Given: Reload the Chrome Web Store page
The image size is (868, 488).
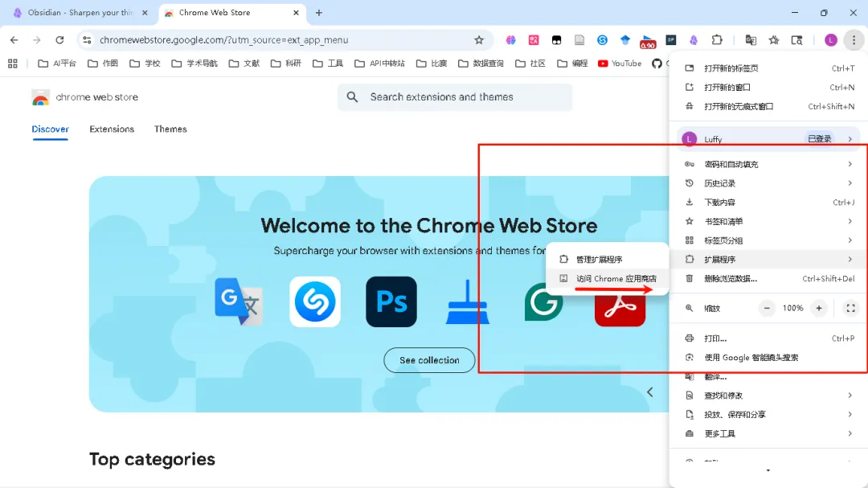Looking at the screenshot, I should click(x=59, y=40).
